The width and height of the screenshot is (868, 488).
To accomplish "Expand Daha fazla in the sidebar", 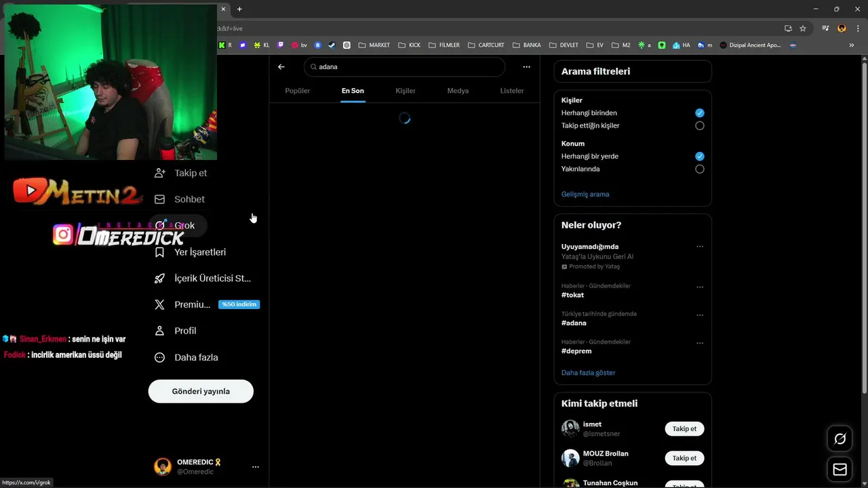I will (186, 358).
